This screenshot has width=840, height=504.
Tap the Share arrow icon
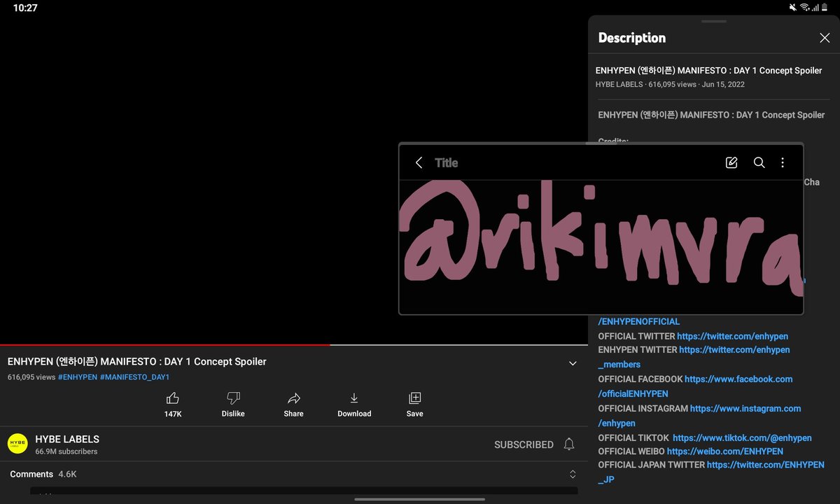[294, 398]
